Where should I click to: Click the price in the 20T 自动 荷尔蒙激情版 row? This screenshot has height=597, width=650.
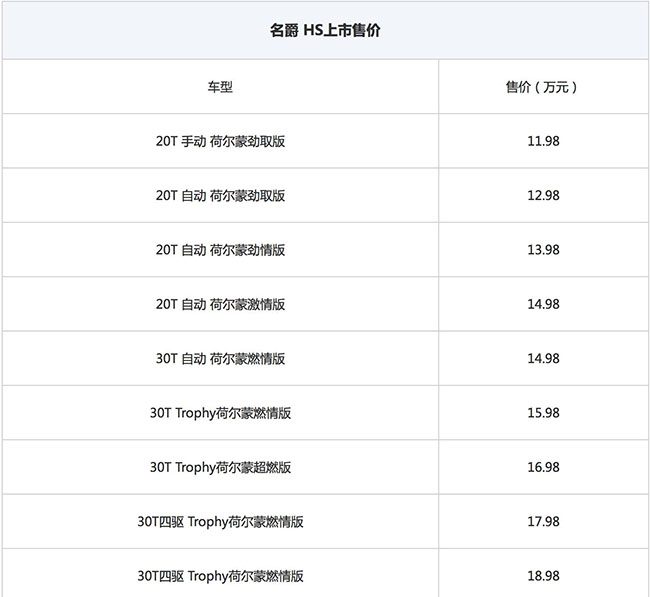click(x=543, y=304)
